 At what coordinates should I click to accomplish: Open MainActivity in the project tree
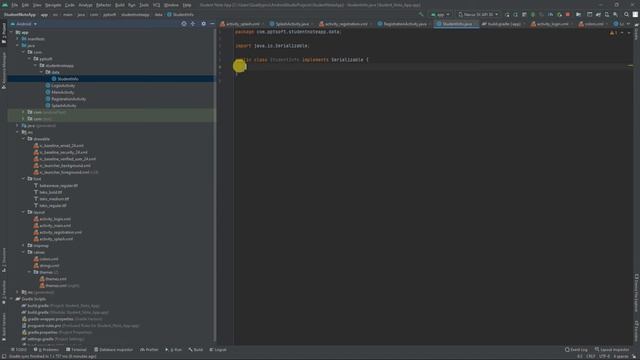click(x=62, y=92)
